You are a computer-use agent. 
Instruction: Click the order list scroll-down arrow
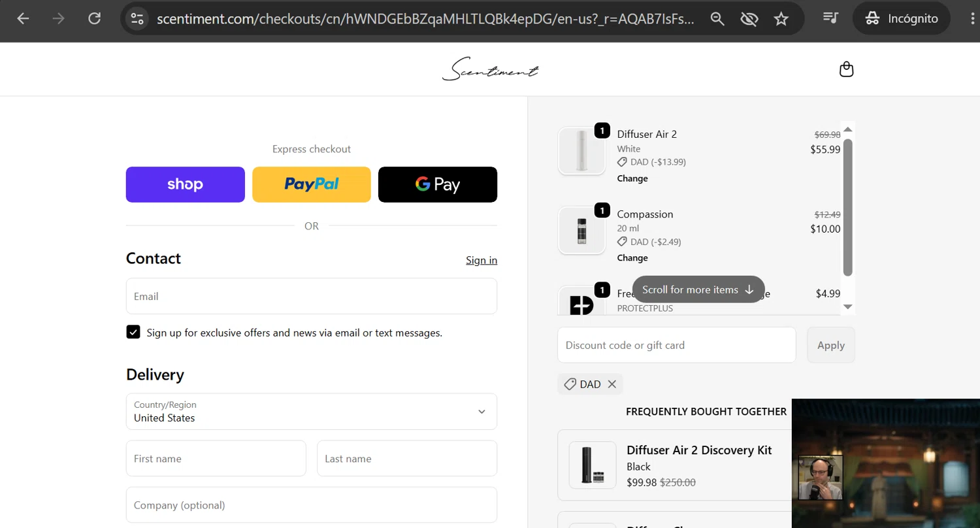(847, 306)
